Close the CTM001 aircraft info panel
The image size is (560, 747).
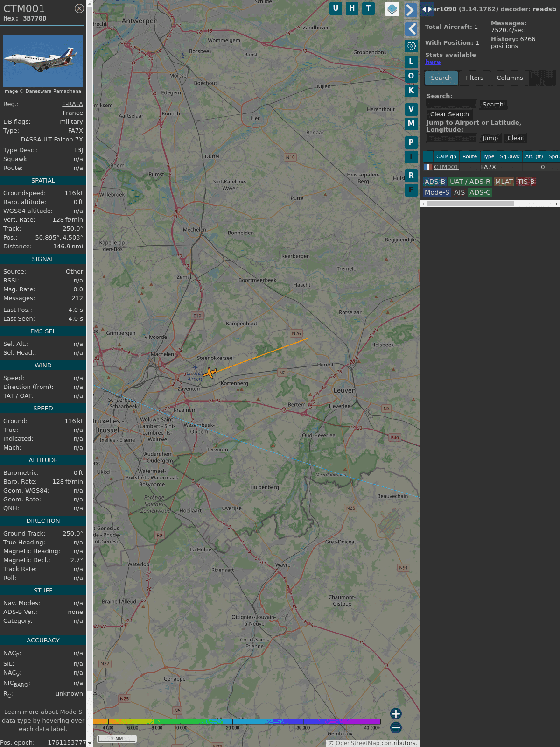[79, 8]
